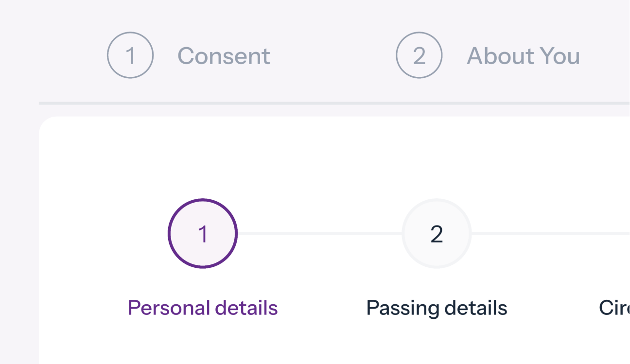Screen dimensions: 630x364
Task: Click the partially visible third step label
Action: tap(614, 308)
